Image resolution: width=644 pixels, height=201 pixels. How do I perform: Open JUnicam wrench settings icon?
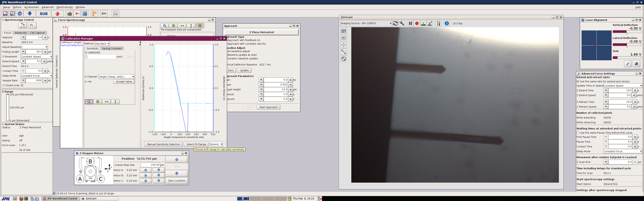point(402,24)
